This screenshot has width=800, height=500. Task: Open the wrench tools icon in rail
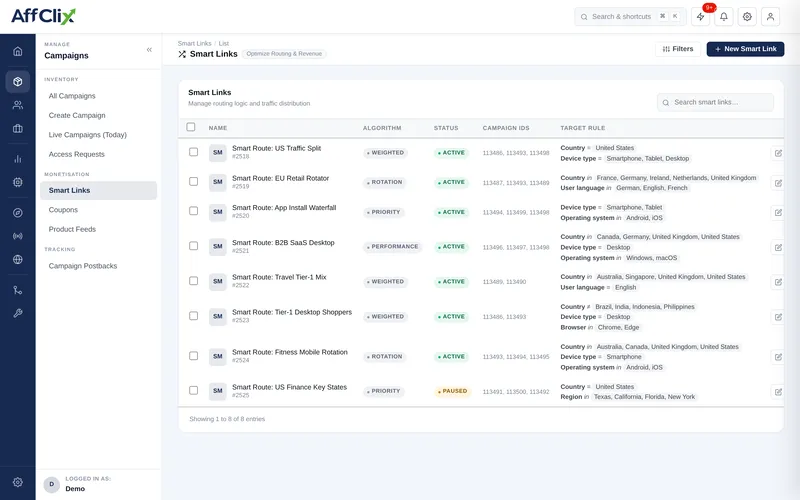click(18, 313)
